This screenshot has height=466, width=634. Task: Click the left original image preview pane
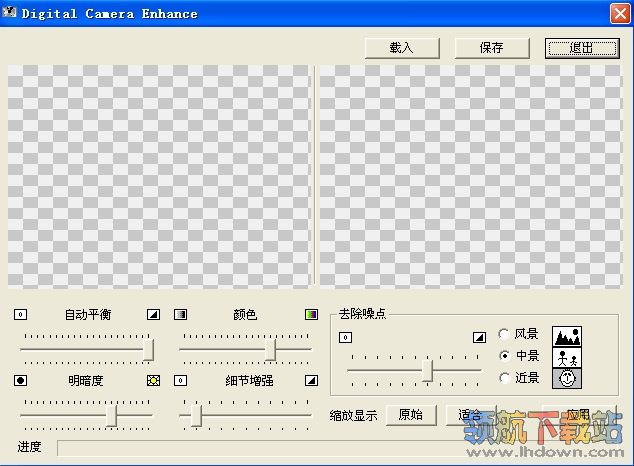tap(160, 177)
